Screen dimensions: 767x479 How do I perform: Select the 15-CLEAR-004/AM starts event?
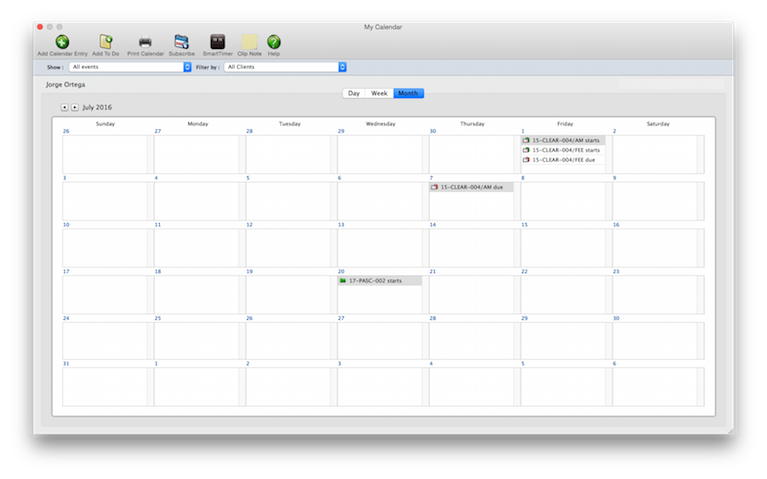pyautogui.click(x=563, y=141)
